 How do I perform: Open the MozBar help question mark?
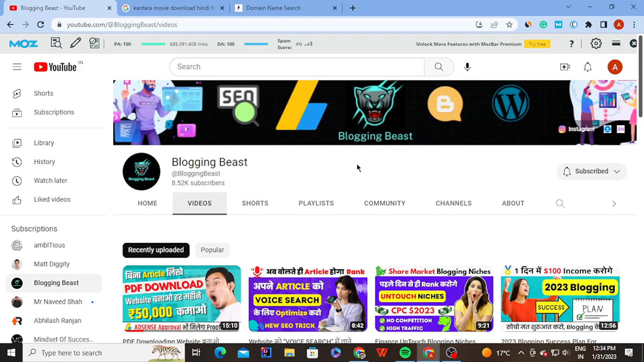572,44
